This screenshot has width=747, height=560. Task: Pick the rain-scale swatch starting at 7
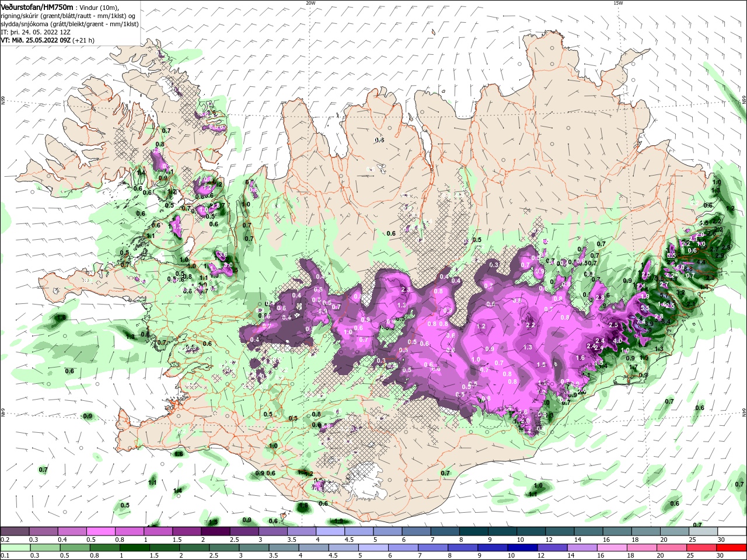click(433, 548)
